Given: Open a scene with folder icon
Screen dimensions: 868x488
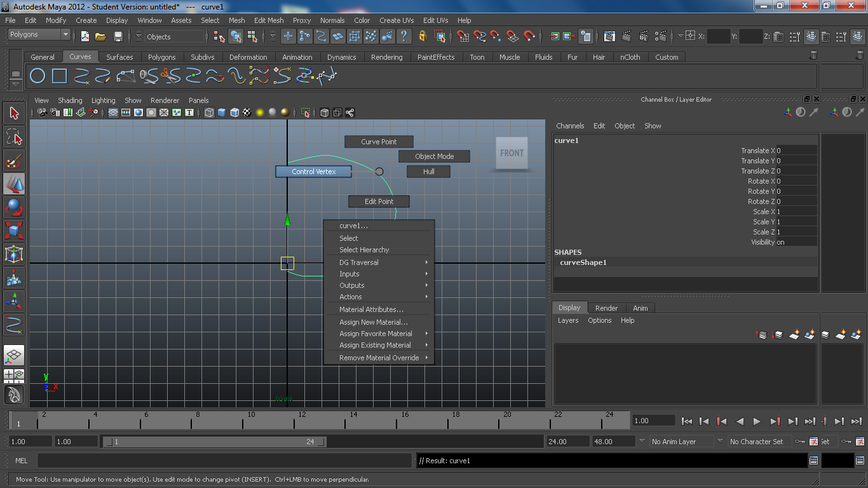Looking at the screenshot, I should tap(100, 36).
